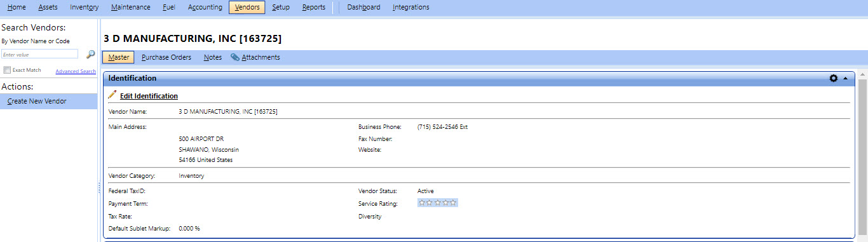
Task: Open the Home menu
Action: click(x=17, y=8)
